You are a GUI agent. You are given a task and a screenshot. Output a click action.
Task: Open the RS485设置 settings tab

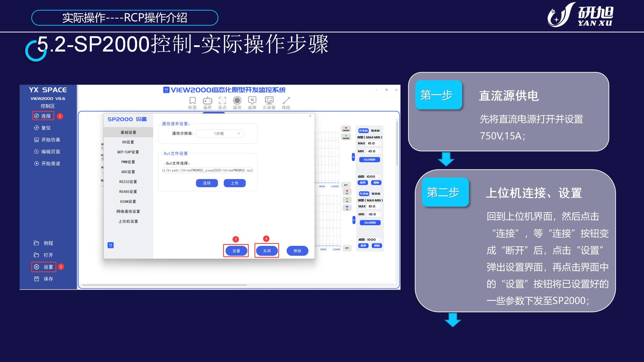click(128, 192)
